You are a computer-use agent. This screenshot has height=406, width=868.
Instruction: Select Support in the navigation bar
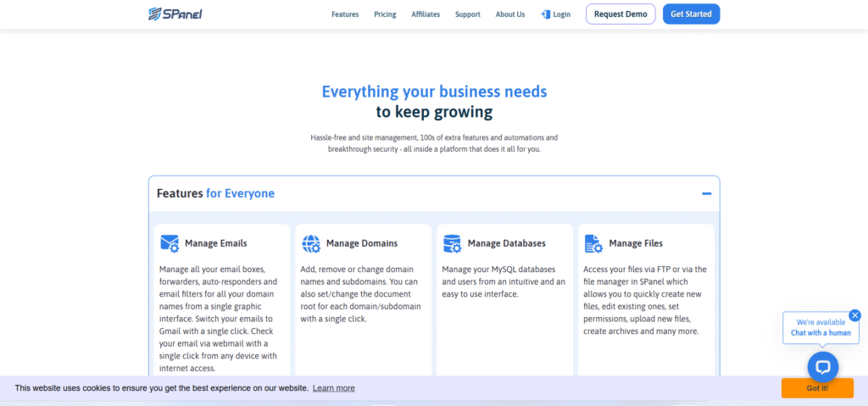coord(467,14)
